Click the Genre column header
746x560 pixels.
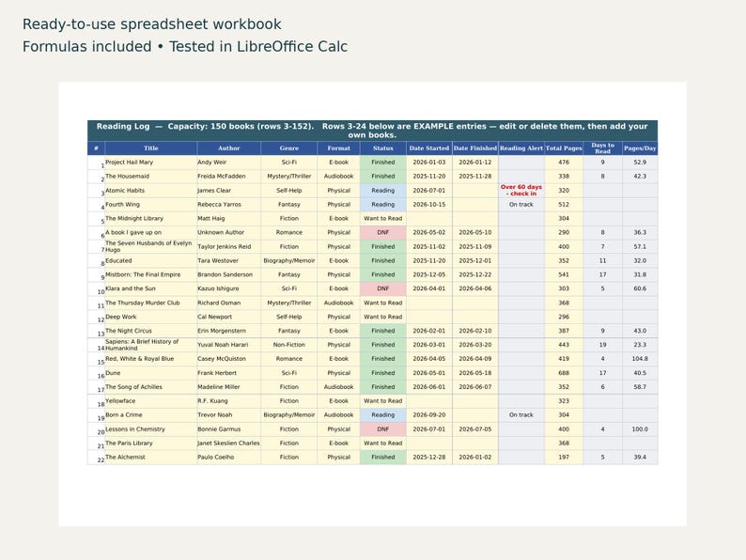pyautogui.click(x=288, y=148)
